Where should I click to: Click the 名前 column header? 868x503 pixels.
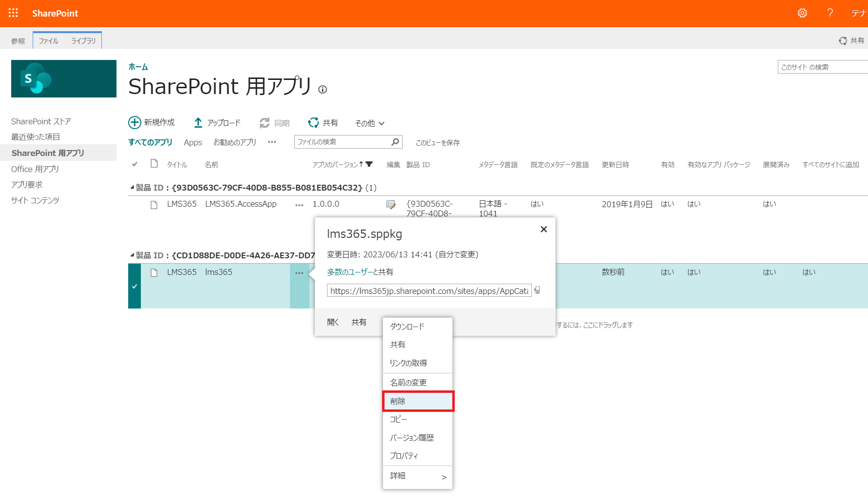211,165
